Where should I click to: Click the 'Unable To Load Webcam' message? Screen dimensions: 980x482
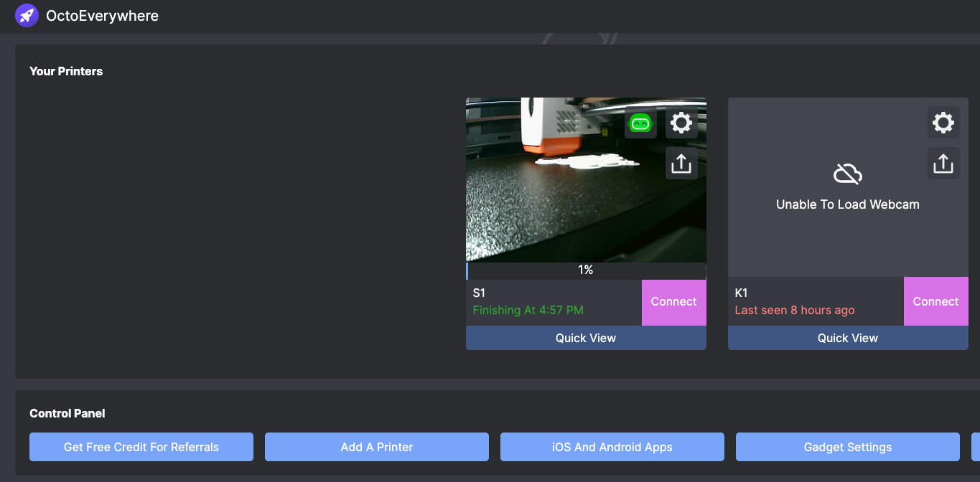[848, 204]
